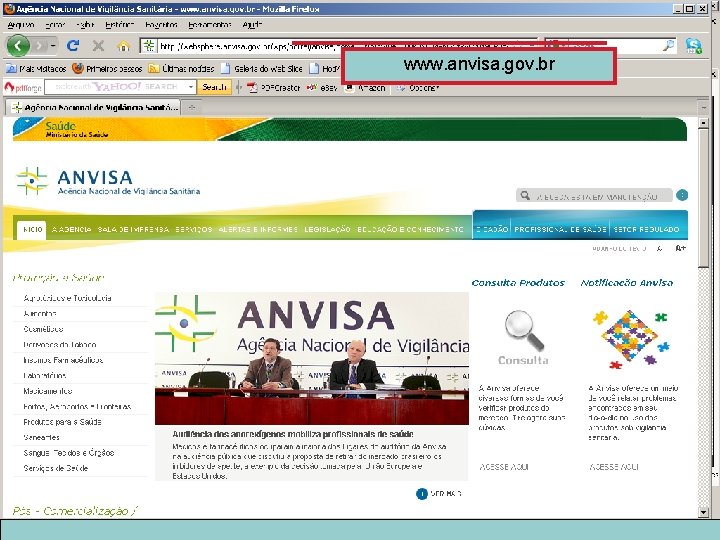Click the page scrollbar down arrow
This screenshot has height=540, width=720.
pyautogui.click(x=703, y=512)
